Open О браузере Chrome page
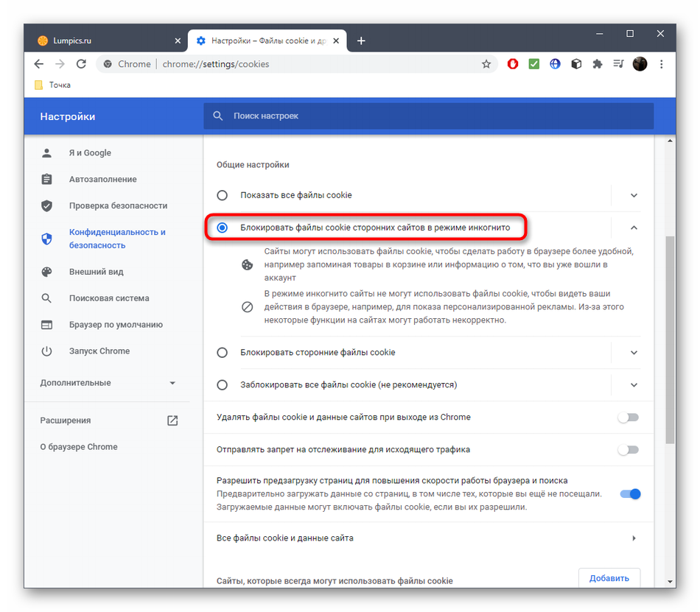 (x=79, y=447)
